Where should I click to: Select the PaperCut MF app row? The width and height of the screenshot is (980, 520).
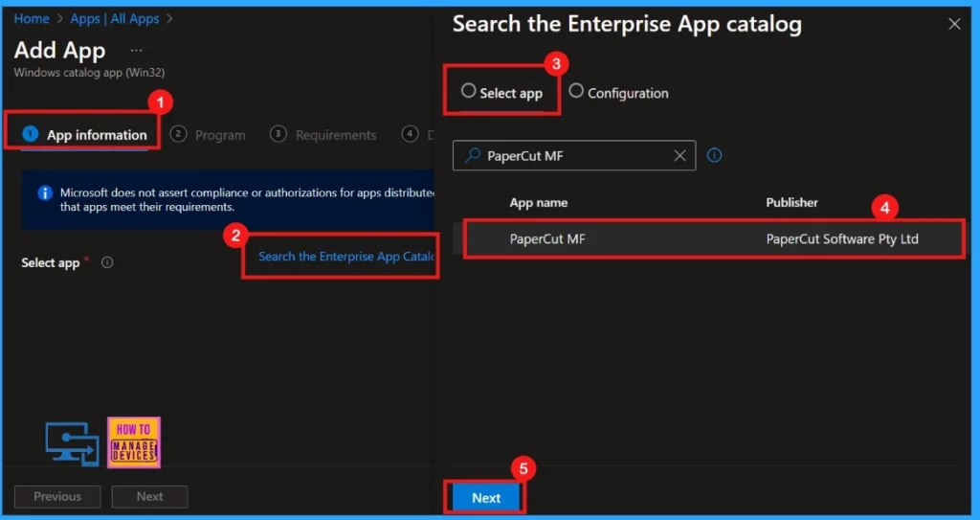pos(709,238)
